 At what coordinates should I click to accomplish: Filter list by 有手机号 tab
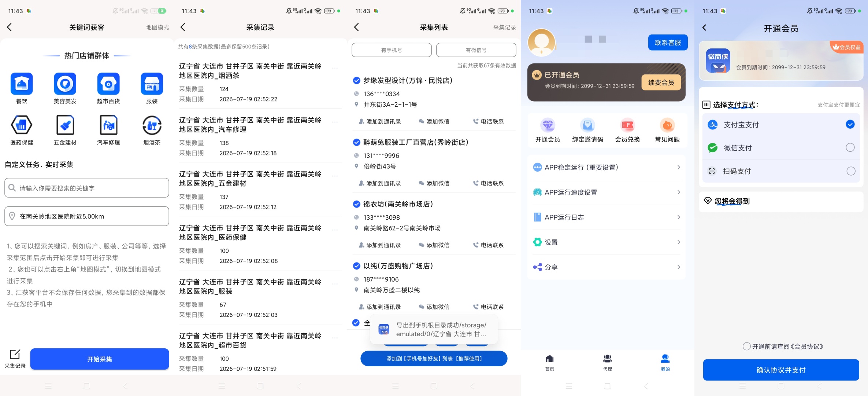392,50
